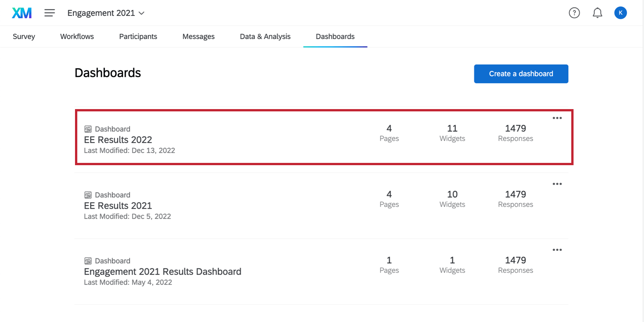This screenshot has width=644, height=322.
Task: Open three-dot menu for EE Results 2022
Action: (x=557, y=118)
